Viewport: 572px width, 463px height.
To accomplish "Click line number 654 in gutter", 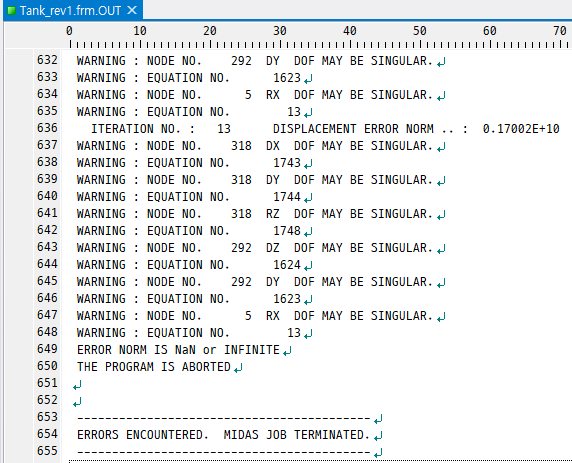I will (x=47, y=434).
